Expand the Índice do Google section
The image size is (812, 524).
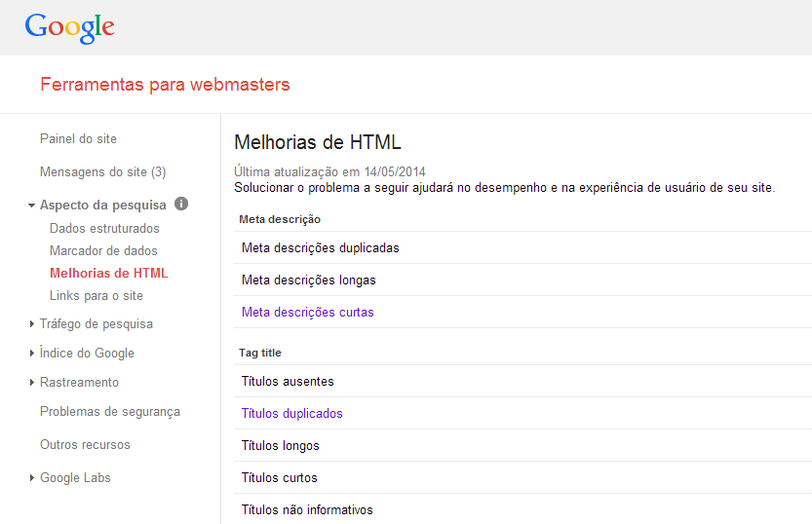[x=32, y=354]
